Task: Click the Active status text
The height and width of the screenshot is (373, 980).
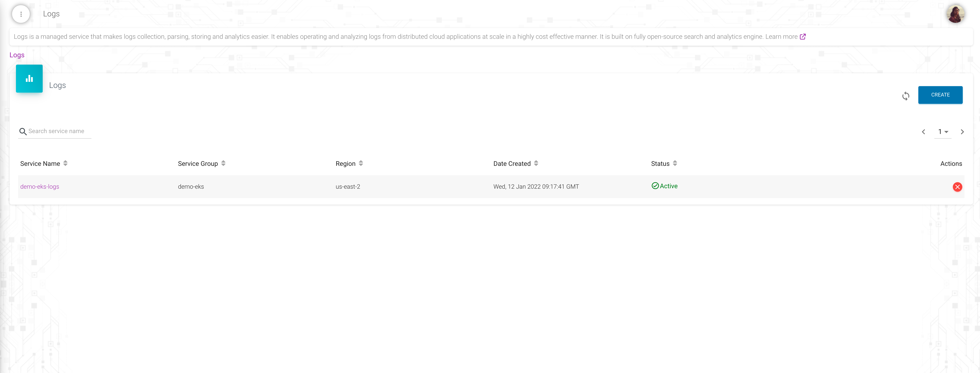Action: [668, 186]
